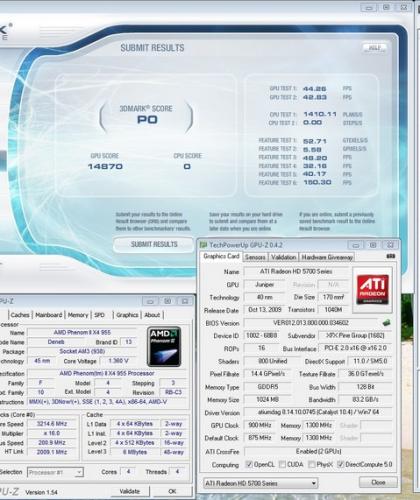Click the ATI Radeon logo in GPU-Z
The width and height of the screenshot is (420, 500).
click(372, 289)
